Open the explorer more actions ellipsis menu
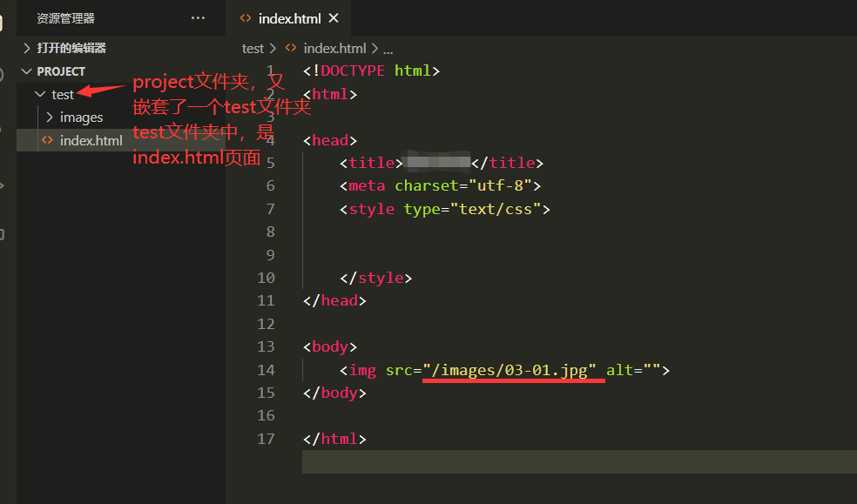The height and width of the screenshot is (504, 857). [x=198, y=18]
